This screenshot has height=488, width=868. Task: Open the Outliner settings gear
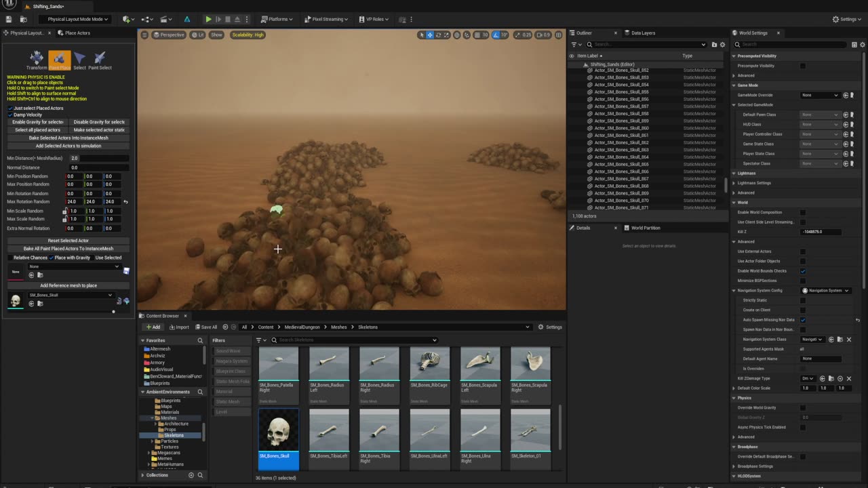722,45
